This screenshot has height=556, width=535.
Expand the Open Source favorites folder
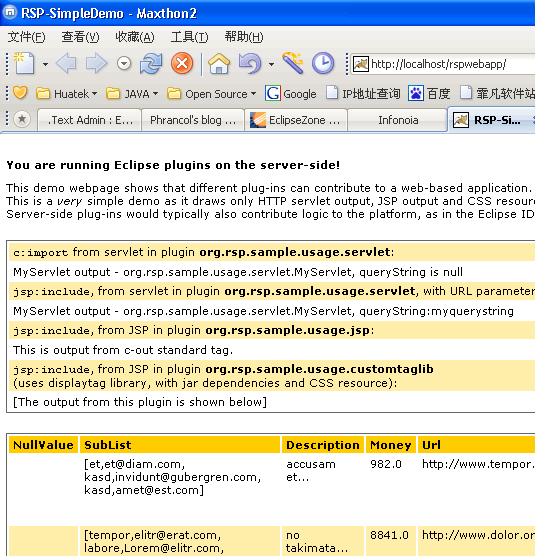click(211, 94)
